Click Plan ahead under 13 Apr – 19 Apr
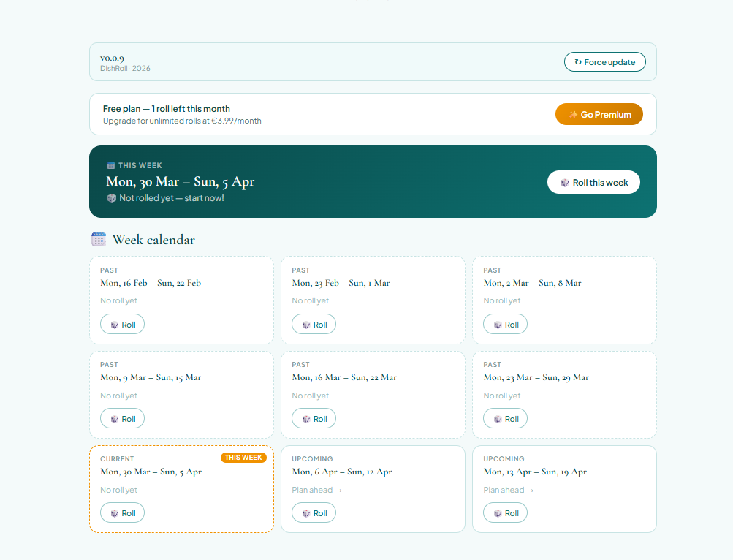Screen dimensions: 733x560 pyautogui.click(x=508, y=490)
